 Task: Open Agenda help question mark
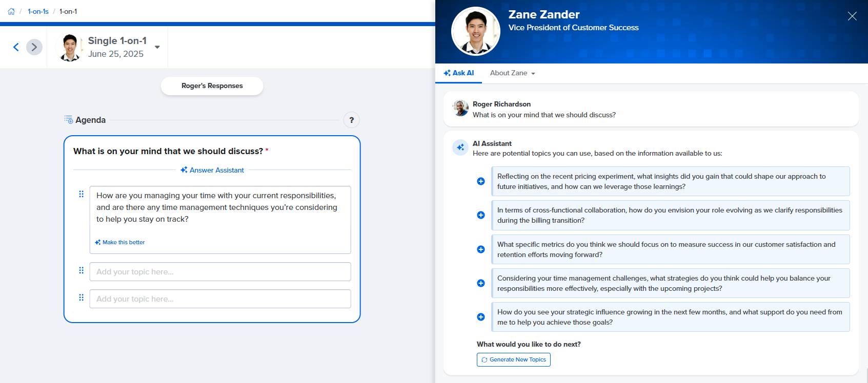[351, 120]
